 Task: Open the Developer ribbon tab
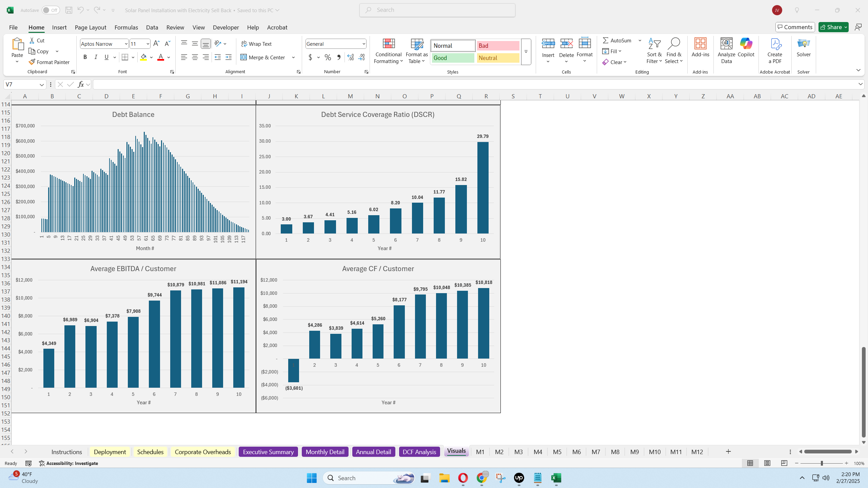226,27
